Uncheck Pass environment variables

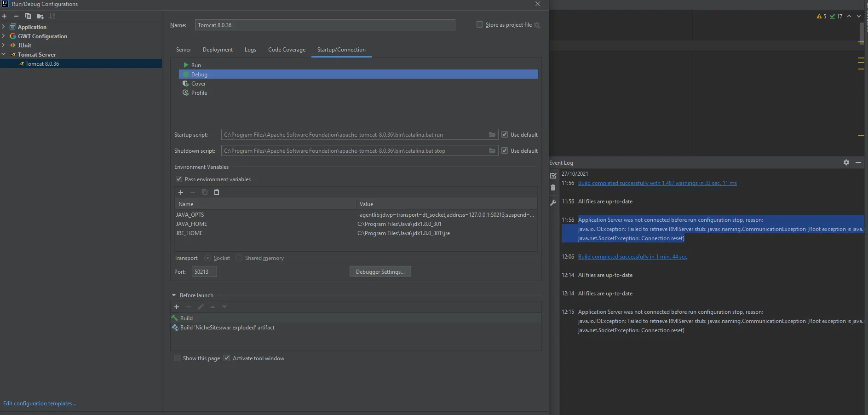click(x=179, y=179)
